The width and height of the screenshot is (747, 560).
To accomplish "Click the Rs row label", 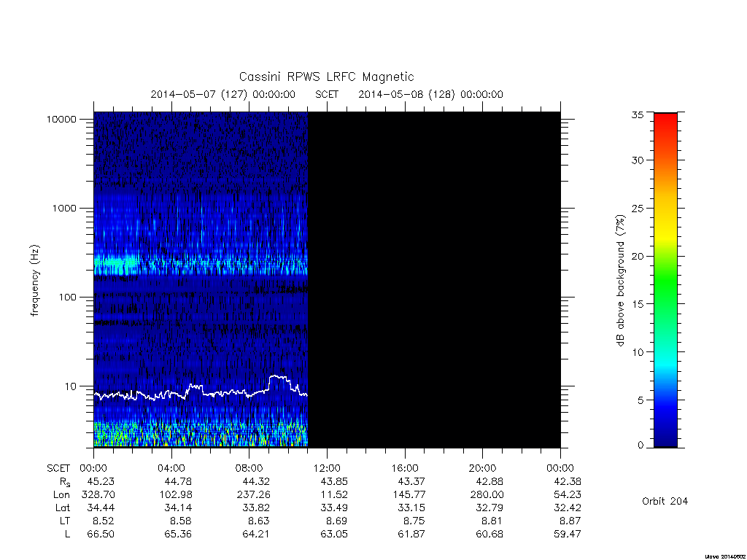I will click(65, 483).
